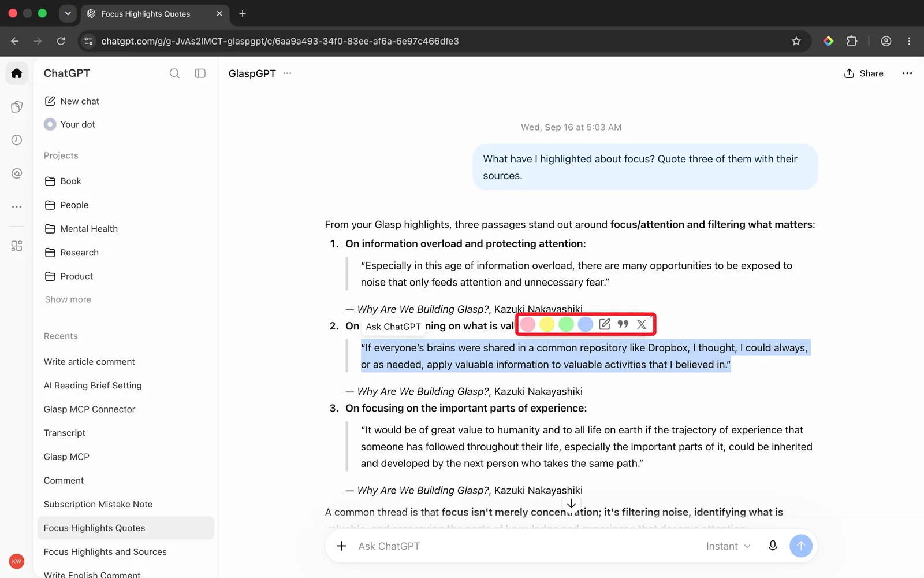Open the at-sign icon in the left rail
924x578 pixels.
point(17,173)
